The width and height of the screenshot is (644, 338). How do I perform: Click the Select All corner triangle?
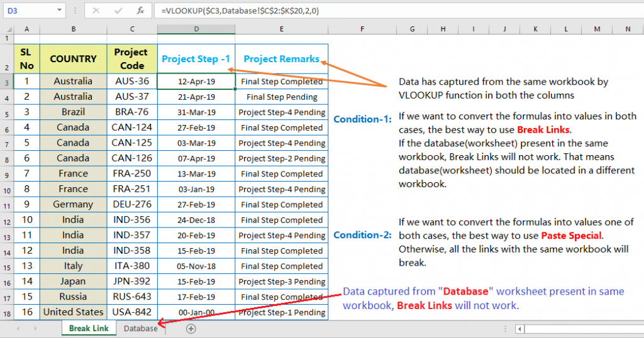tap(8, 29)
